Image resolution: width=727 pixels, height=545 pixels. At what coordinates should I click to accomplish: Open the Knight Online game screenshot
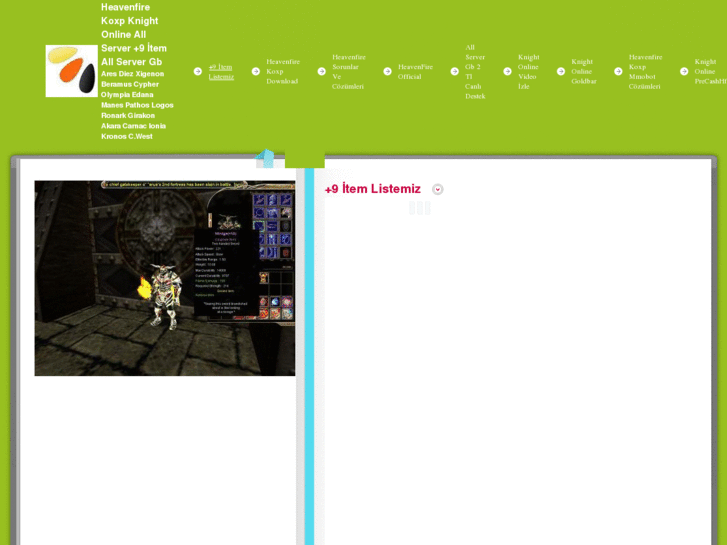coord(165,278)
